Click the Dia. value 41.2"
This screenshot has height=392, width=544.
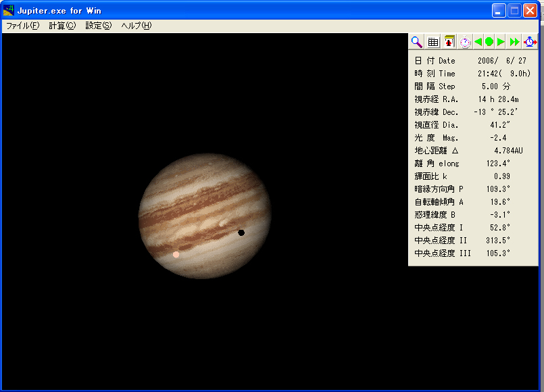pyautogui.click(x=500, y=125)
